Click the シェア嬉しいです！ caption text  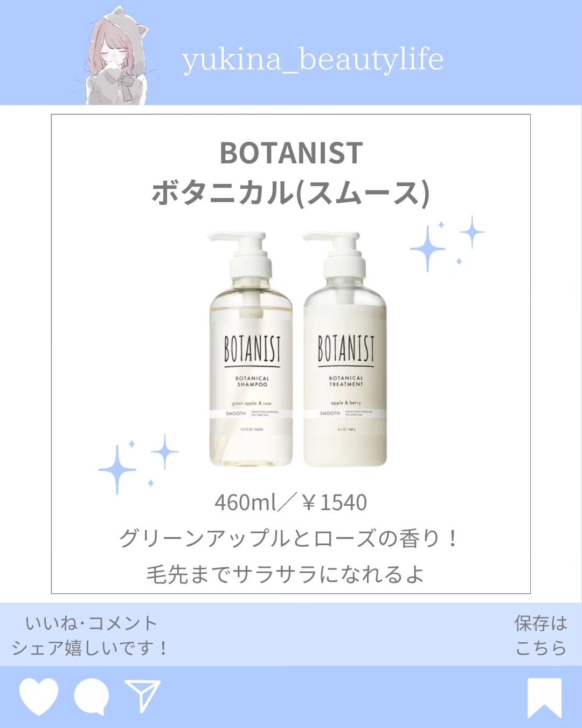tap(91, 648)
